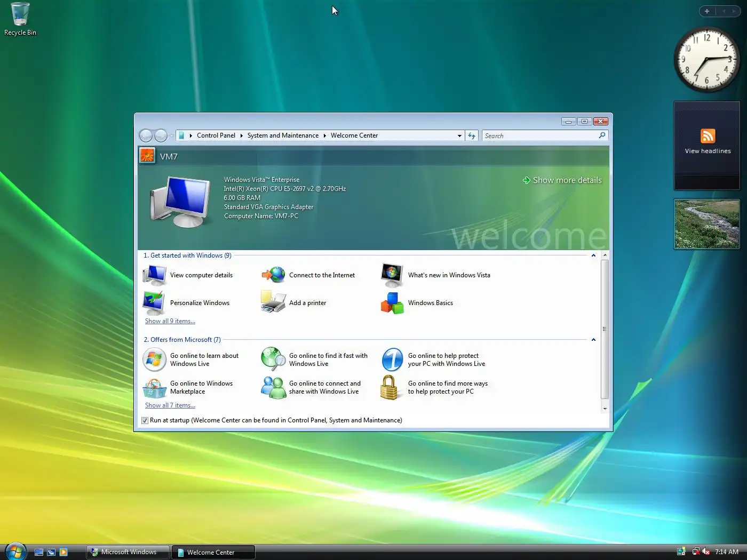Click Show desktop in Quick Launch

39,552
